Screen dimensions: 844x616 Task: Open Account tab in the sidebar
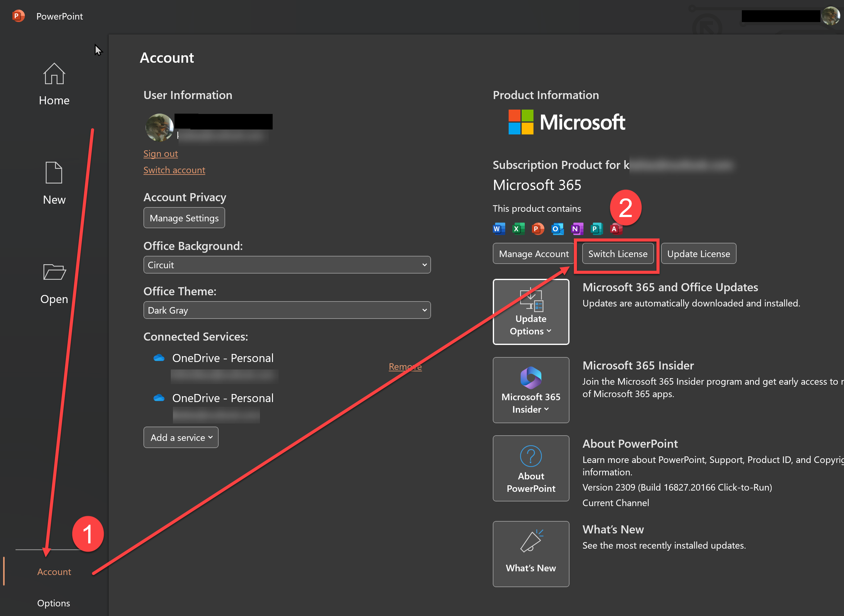coord(54,572)
